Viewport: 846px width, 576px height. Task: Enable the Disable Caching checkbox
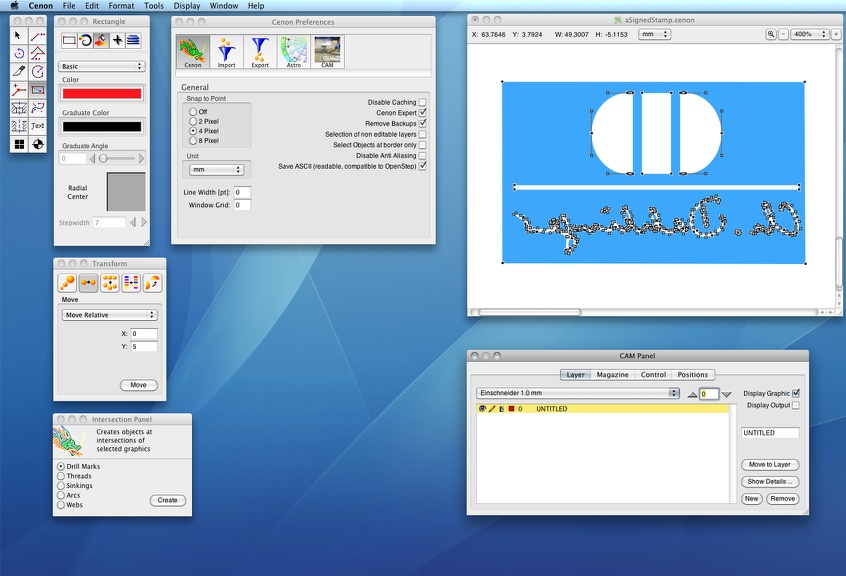click(423, 102)
